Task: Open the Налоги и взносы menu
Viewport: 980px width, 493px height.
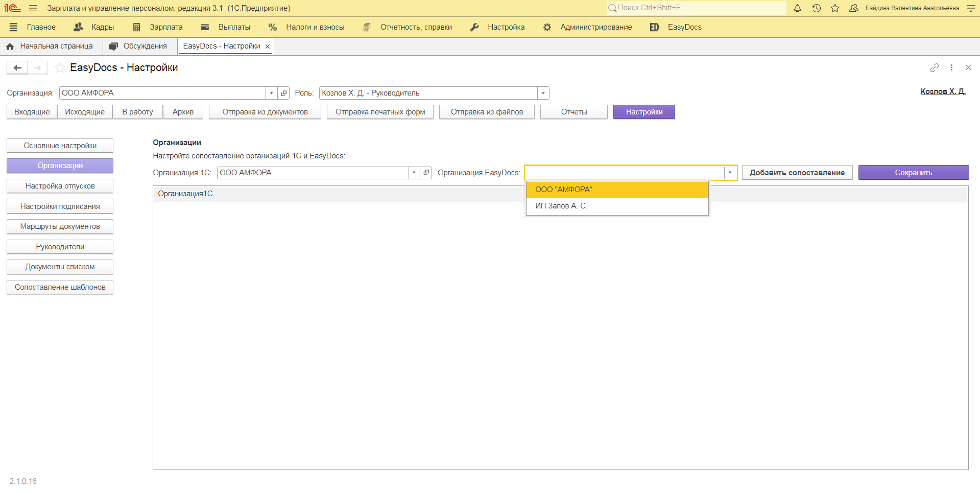Action: tap(307, 27)
